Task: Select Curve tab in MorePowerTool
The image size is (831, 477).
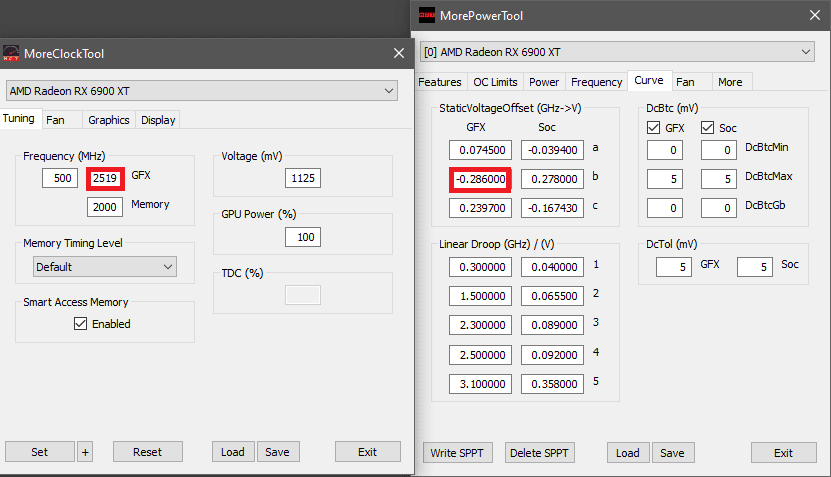Action: click(x=649, y=81)
